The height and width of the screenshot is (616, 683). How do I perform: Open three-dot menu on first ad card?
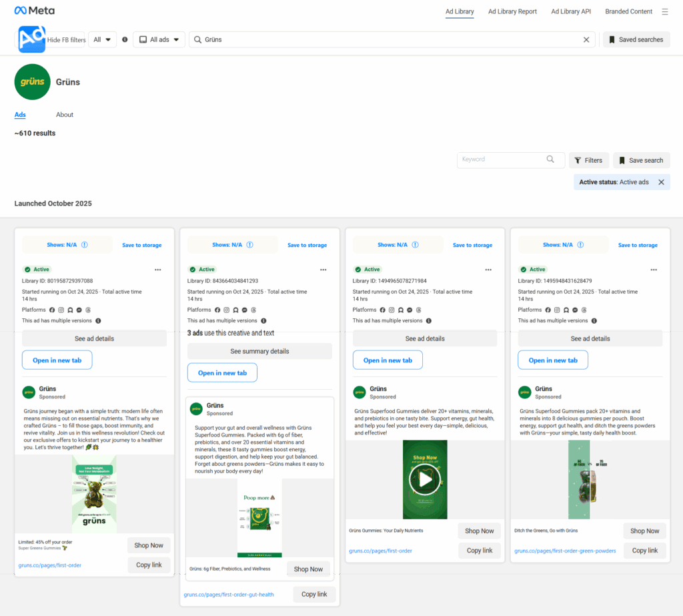point(158,270)
